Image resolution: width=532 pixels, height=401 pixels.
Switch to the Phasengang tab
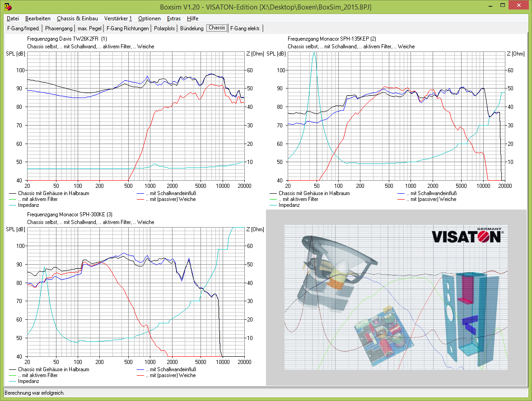click(59, 28)
